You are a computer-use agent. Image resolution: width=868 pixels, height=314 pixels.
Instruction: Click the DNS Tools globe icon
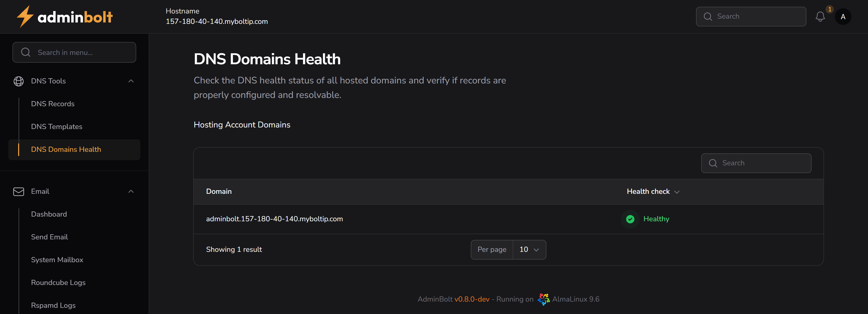[x=19, y=81]
